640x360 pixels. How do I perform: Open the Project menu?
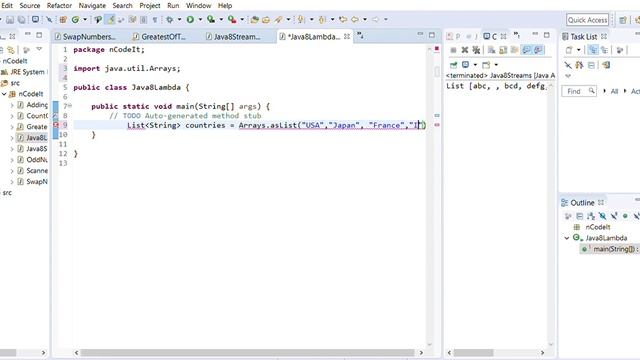[x=150, y=6]
